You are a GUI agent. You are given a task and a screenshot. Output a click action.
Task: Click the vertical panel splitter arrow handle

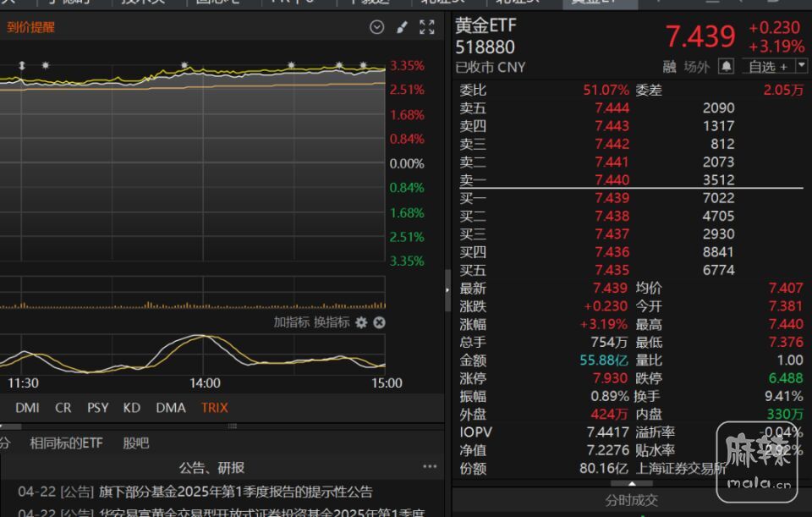[x=448, y=289]
